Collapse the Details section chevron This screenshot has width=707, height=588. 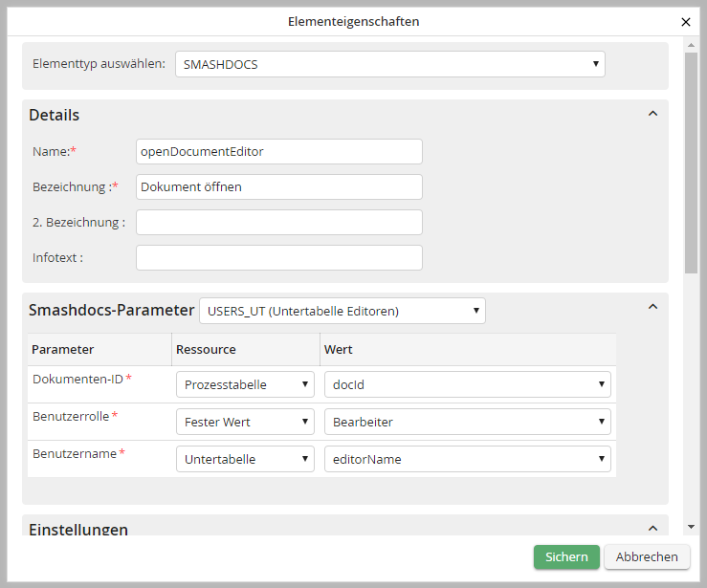tap(652, 114)
